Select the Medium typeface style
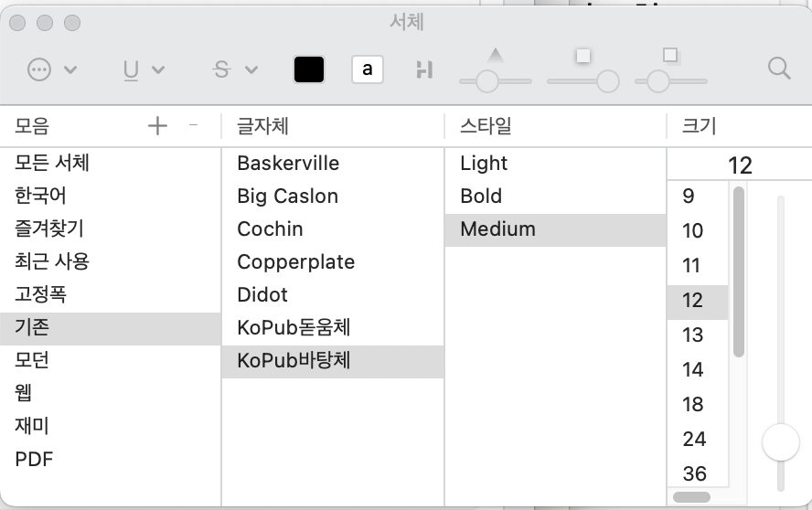This screenshot has height=510, width=812. coord(555,229)
